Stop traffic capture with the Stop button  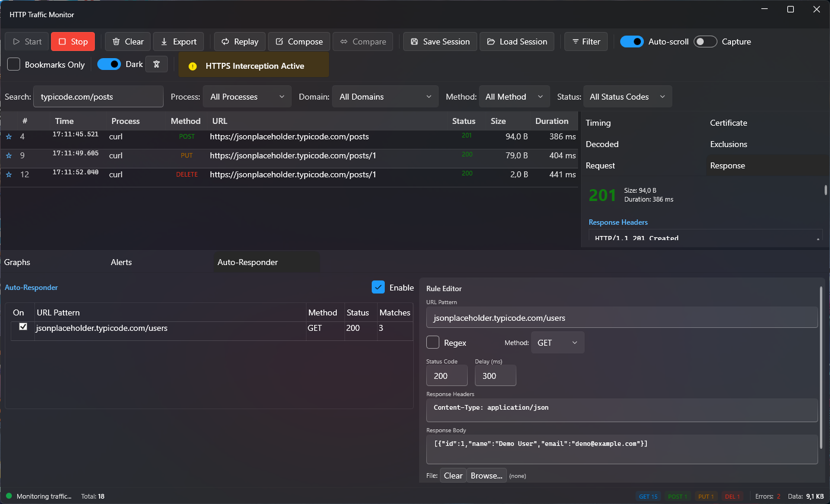[73, 42]
